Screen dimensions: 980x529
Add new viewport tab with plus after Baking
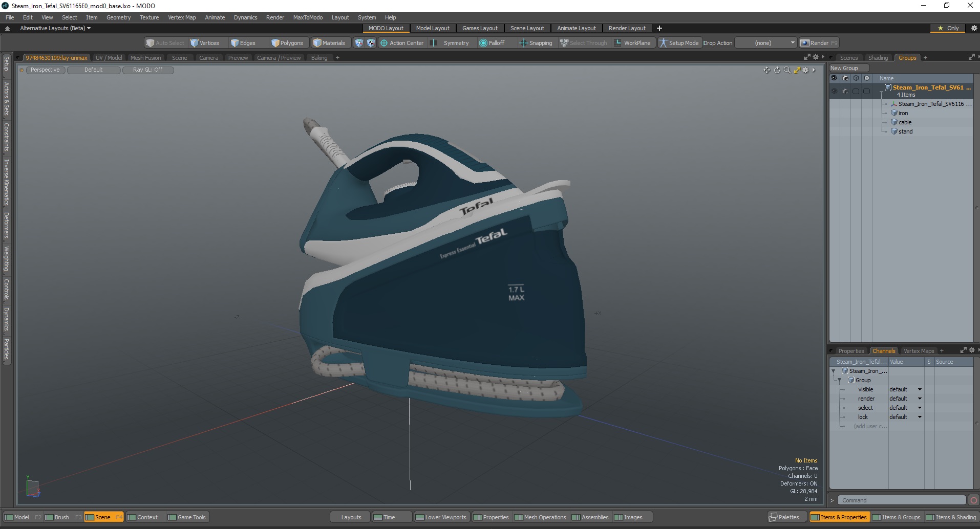click(x=337, y=58)
